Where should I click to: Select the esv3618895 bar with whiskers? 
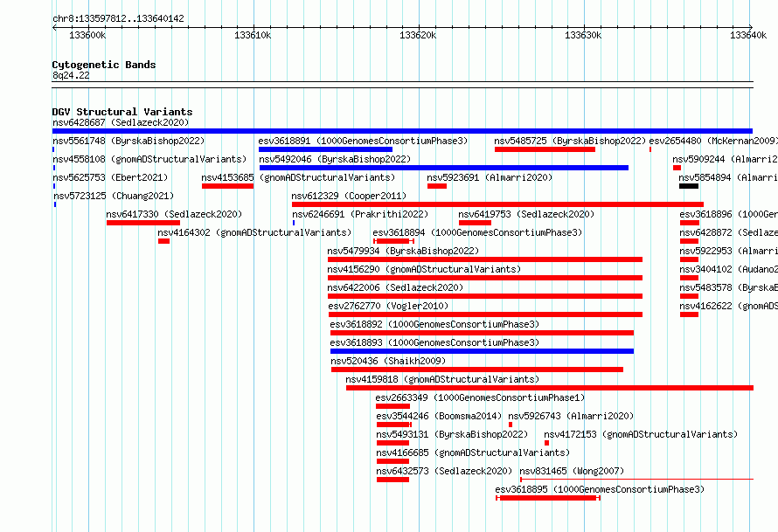pyautogui.click(x=548, y=498)
